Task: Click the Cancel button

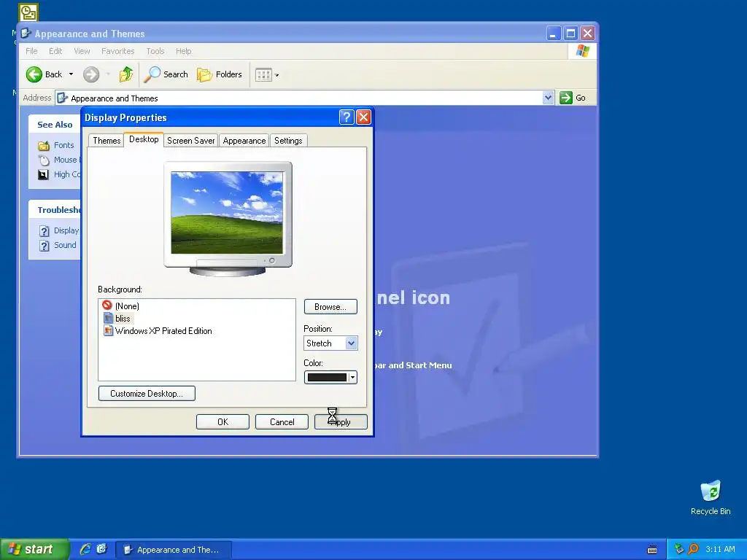Action: click(282, 422)
